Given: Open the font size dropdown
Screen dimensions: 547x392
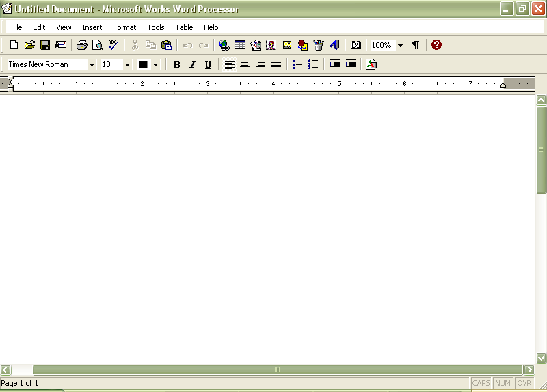Looking at the screenshot, I should 127,64.
